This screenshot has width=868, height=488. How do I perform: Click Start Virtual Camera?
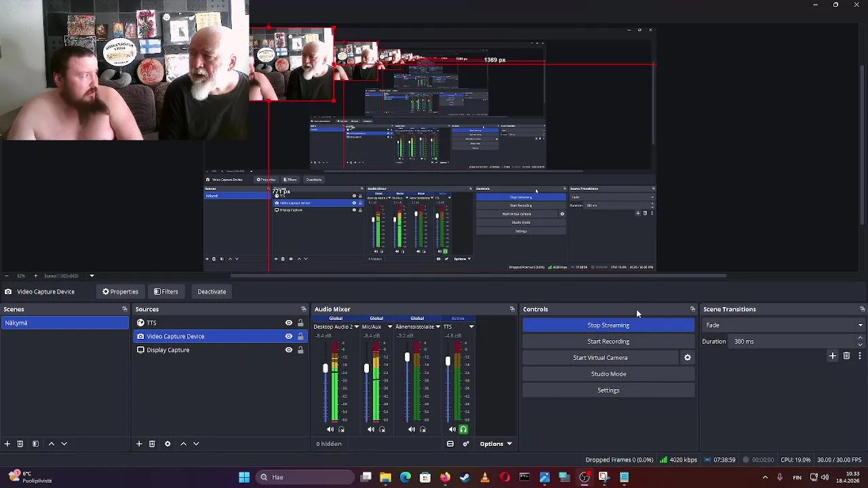tap(600, 357)
